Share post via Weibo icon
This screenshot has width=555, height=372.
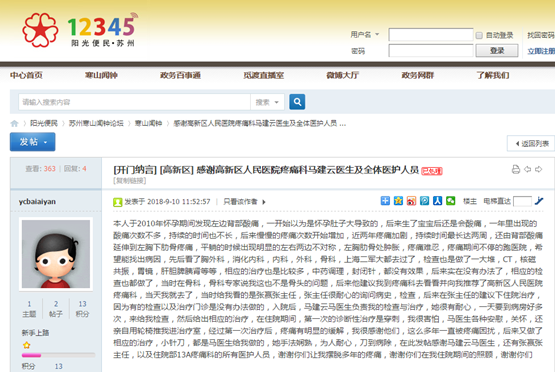coord(411,201)
